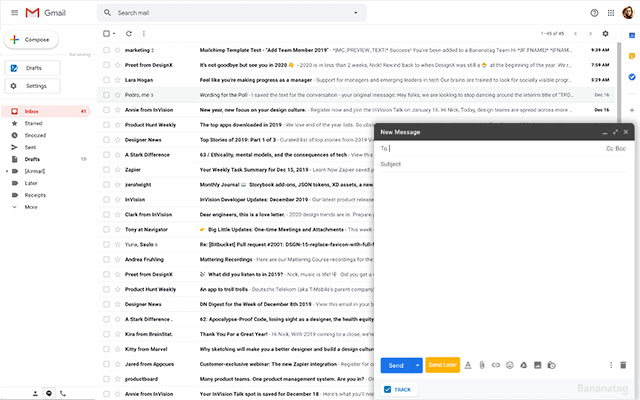Image resolution: width=640 pixels, height=400 pixels.
Task: Open the Calendar side panel icon
Action: click(x=632, y=36)
